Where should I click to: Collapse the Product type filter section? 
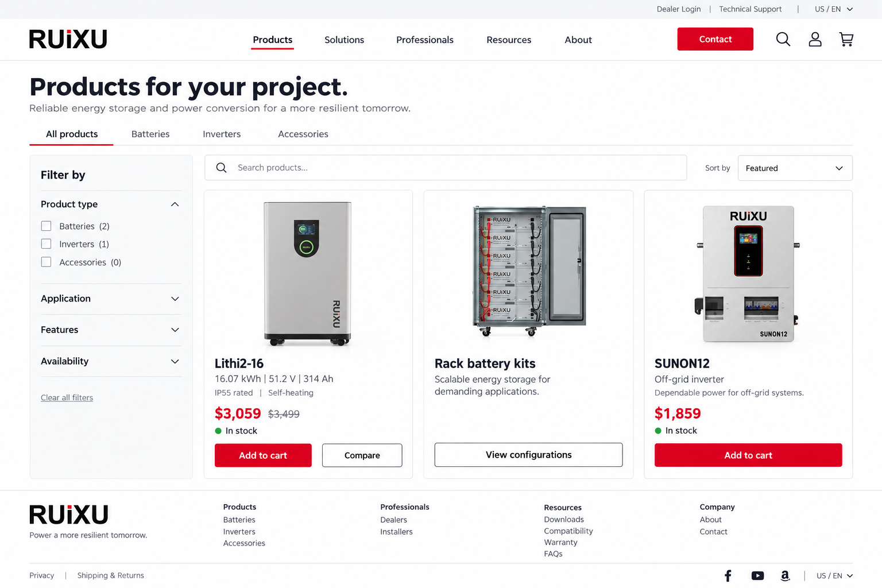[175, 204]
